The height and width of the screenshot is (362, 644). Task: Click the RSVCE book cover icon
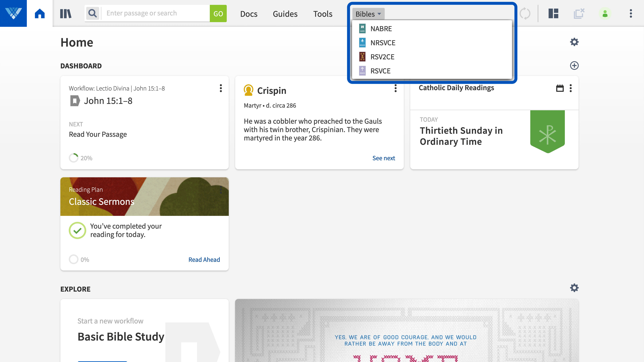tap(362, 71)
